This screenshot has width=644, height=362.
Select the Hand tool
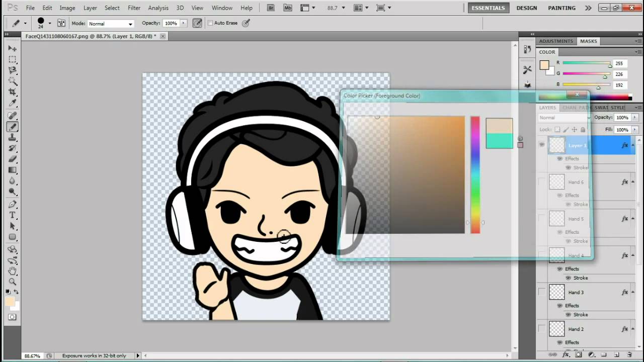(13, 271)
